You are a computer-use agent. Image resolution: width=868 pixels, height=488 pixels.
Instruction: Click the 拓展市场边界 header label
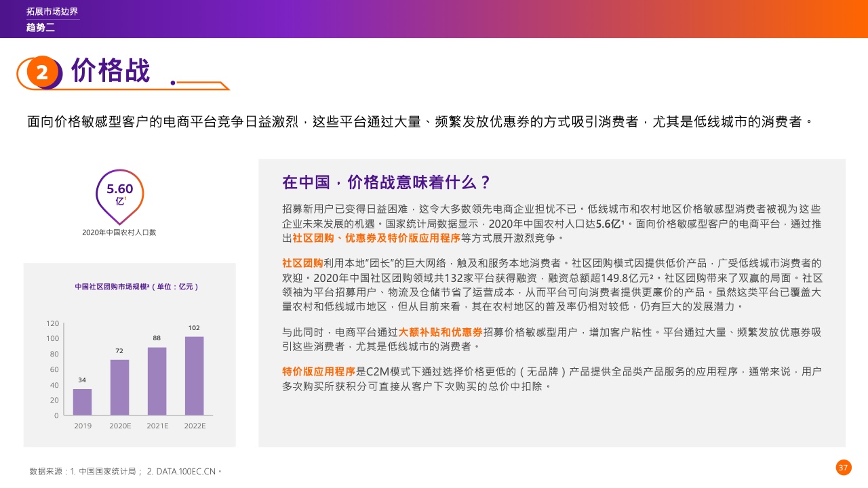[x=52, y=12]
